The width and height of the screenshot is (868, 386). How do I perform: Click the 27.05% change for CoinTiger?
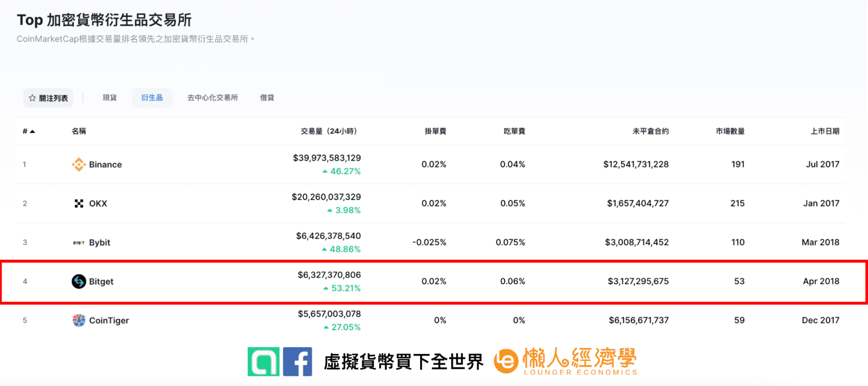tap(342, 327)
